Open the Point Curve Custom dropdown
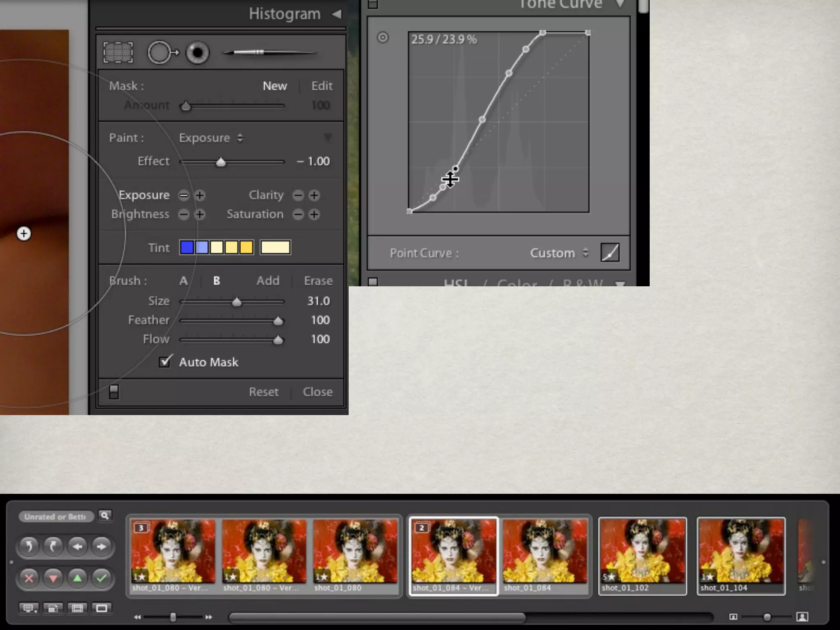The height and width of the screenshot is (630, 840). pos(559,253)
